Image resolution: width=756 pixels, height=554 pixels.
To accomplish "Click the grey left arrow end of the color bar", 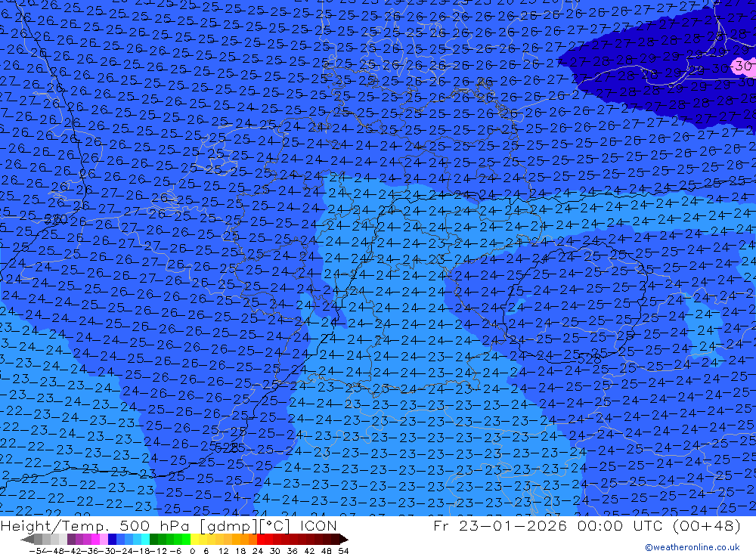I will pos(27,539).
